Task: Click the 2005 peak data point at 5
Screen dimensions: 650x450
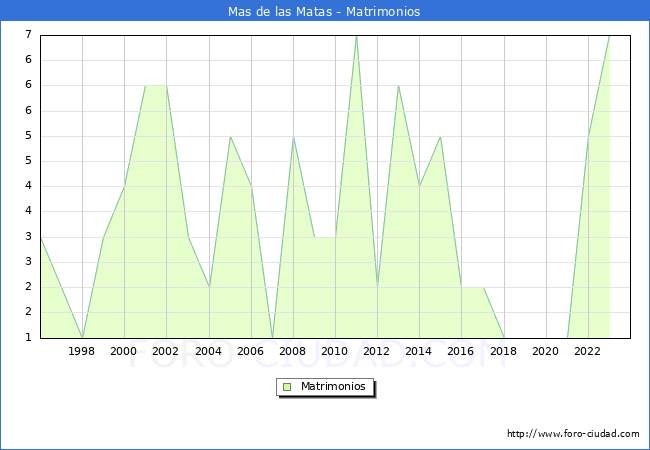Action: click(230, 136)
